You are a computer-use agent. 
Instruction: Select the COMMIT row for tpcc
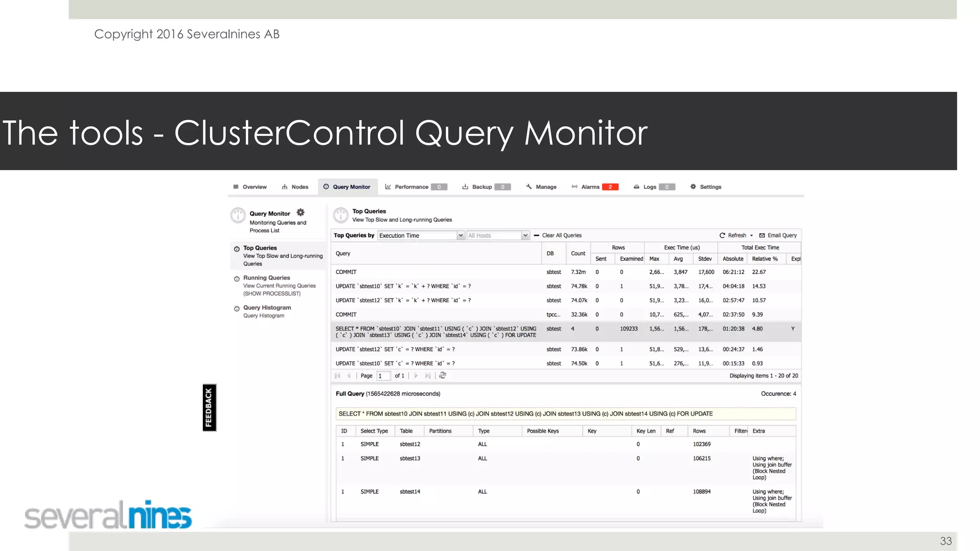(567, 314)
